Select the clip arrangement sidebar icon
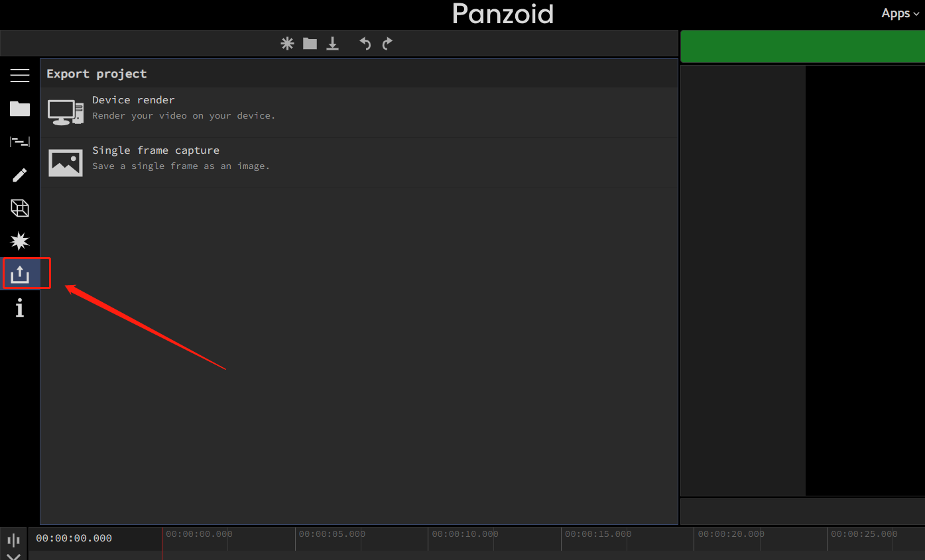Image resolution: width=925 pixels, height=560 pixels. (x=20, y=141)
